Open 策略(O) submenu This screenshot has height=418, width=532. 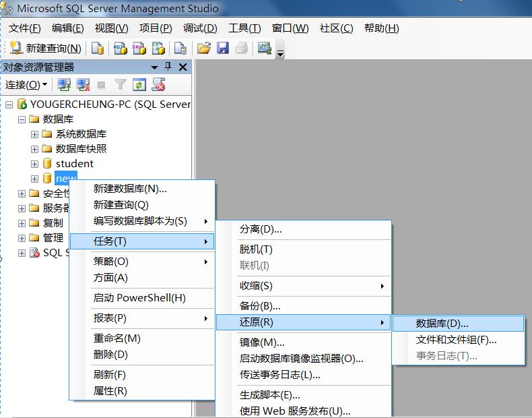tap(142, 262)
